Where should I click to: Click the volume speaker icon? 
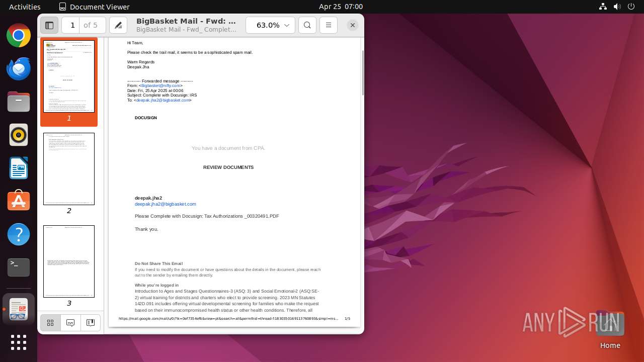coord(617,7)
